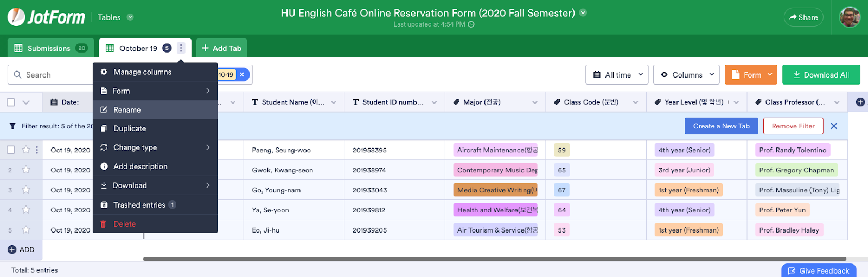Star the Oct 19 entry in row 5
The width and height of the screenshot is (868, 277).
pyautogui.click(x=26, y=230)
